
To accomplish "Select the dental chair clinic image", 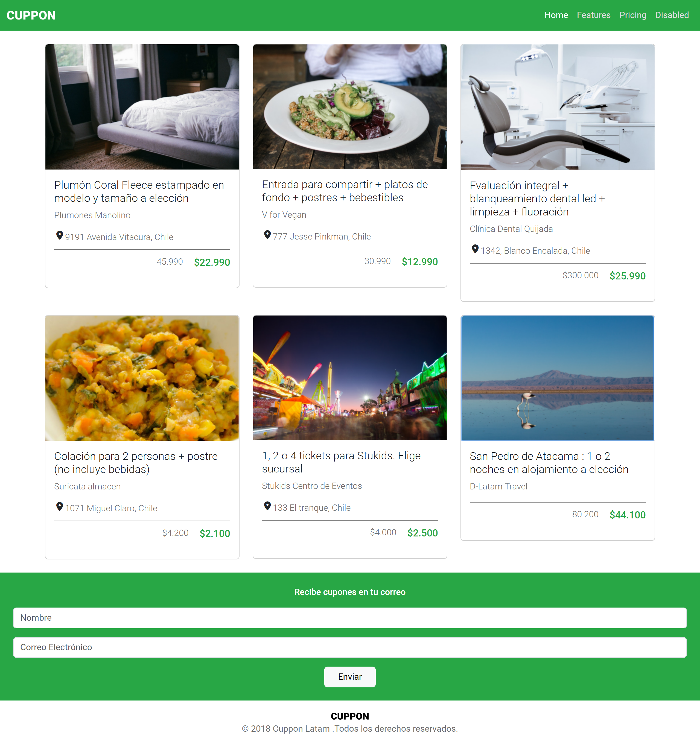I will click(558, 107).
